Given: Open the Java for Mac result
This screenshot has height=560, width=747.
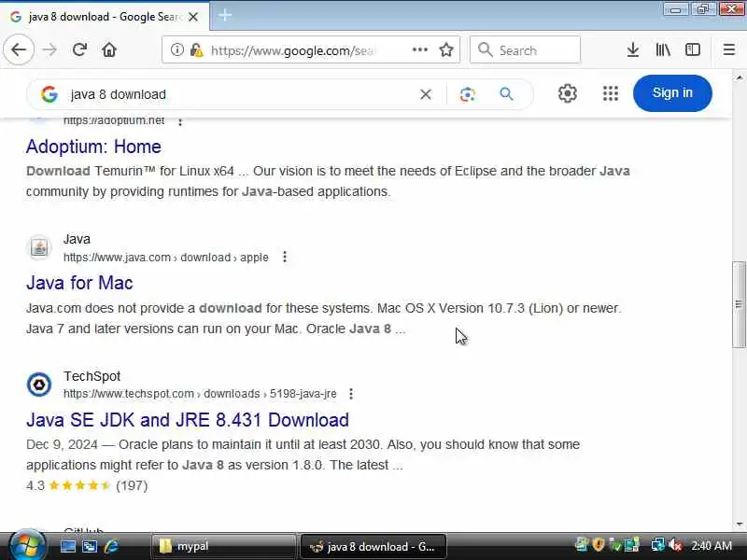Looking at the screenshot, I should (x=79, y=283).
